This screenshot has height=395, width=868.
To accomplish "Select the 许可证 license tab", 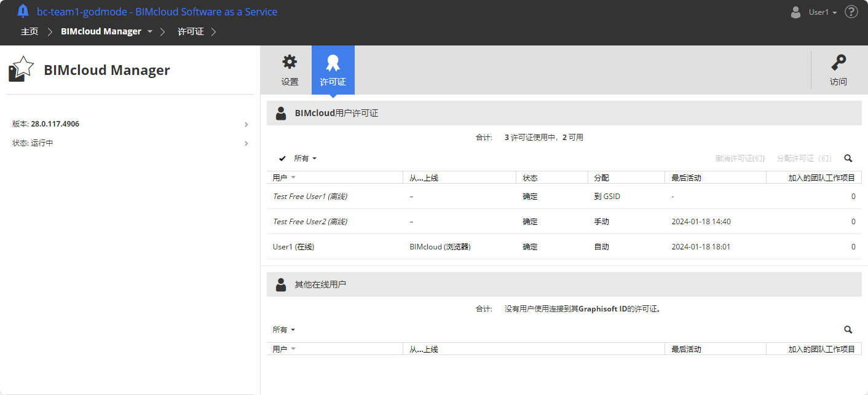I will click(x=333, y=70).
